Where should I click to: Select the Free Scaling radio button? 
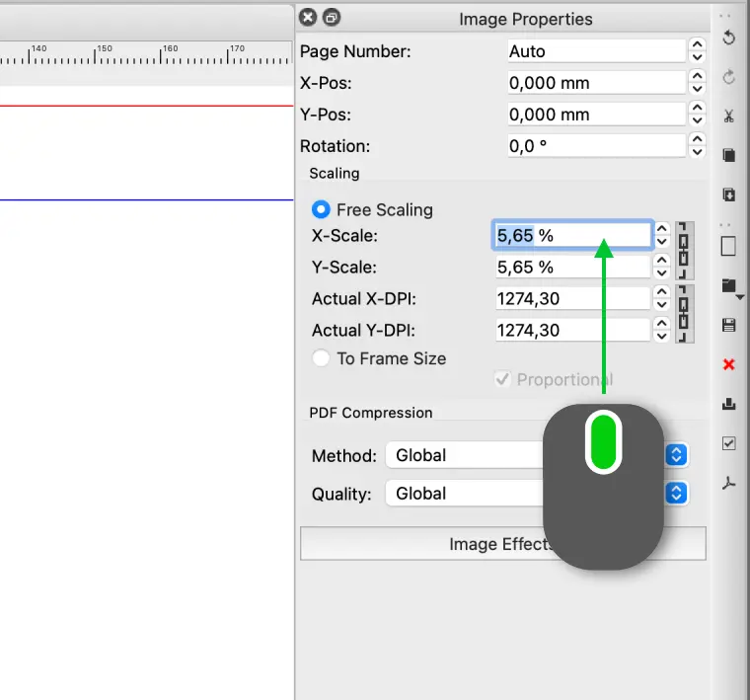tap(321, 209)
